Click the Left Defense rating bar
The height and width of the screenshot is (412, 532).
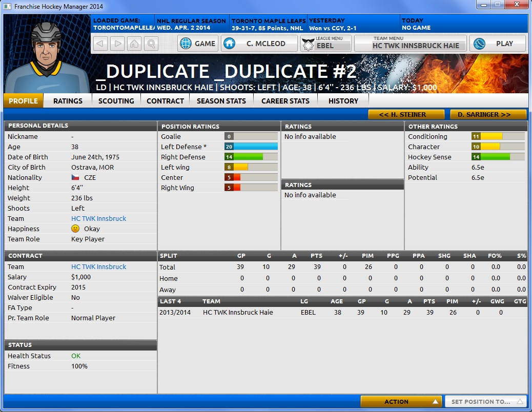coord(251,147)
